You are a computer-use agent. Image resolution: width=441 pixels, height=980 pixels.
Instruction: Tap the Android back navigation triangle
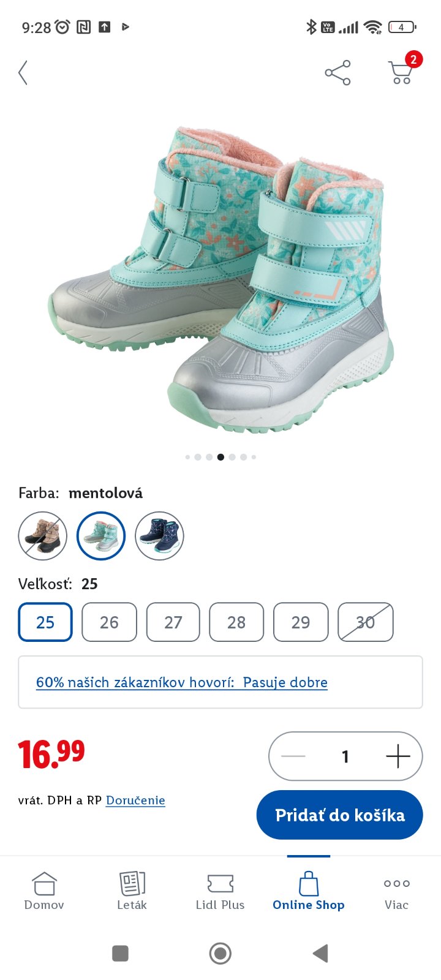320,953
